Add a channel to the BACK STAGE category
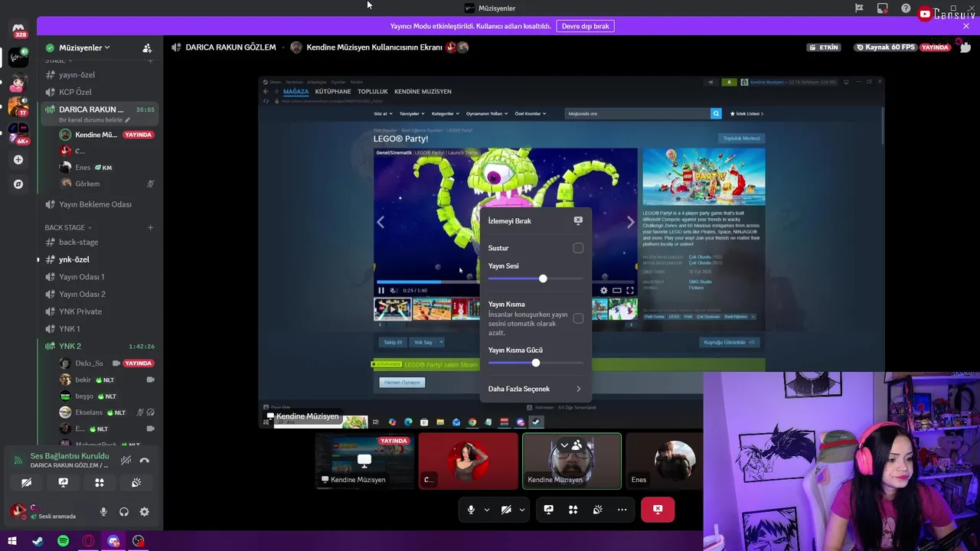Screen dimensions: 980x551 (x=150, y=227)
